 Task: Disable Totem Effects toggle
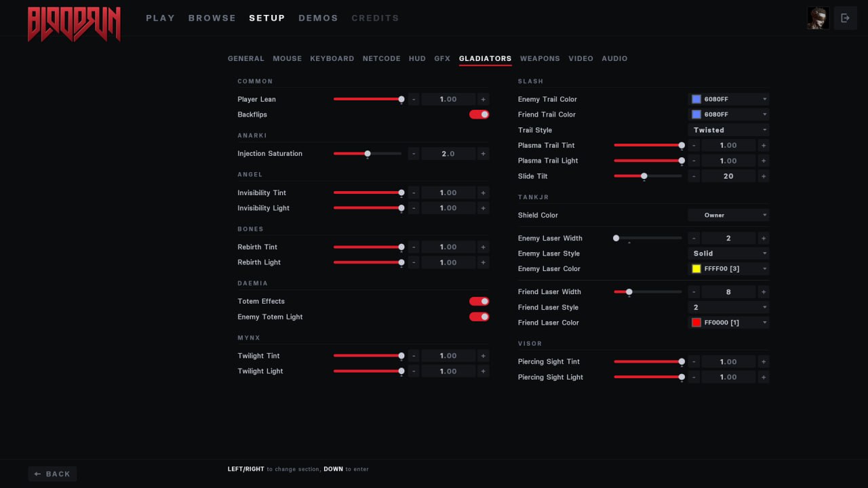(479, 302)
